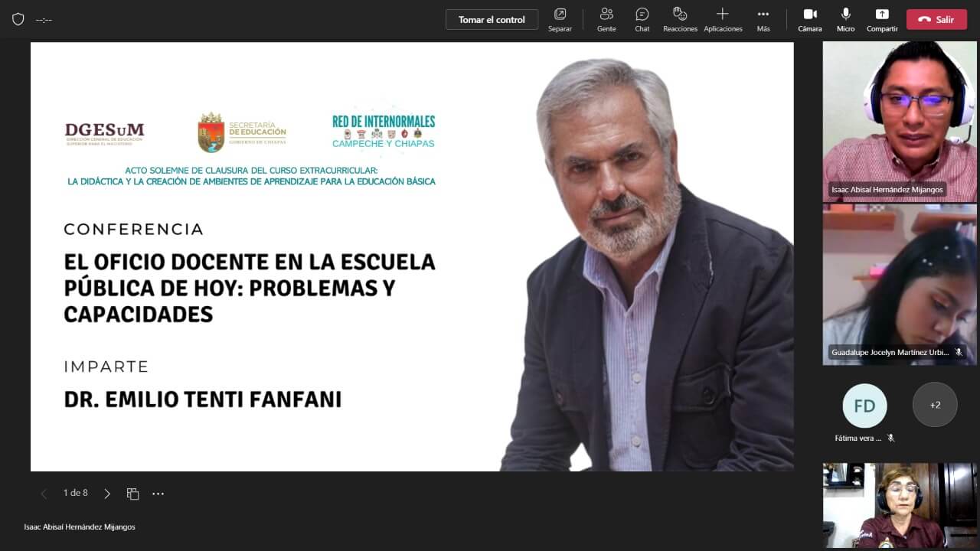
Task: Show the Gente participants list
Action: 606,19
